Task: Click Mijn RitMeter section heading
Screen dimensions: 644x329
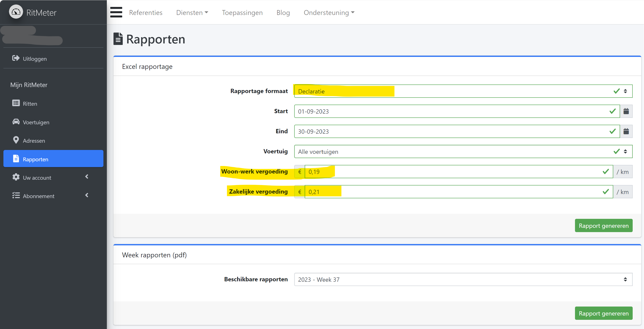Action: click(29, 85)
